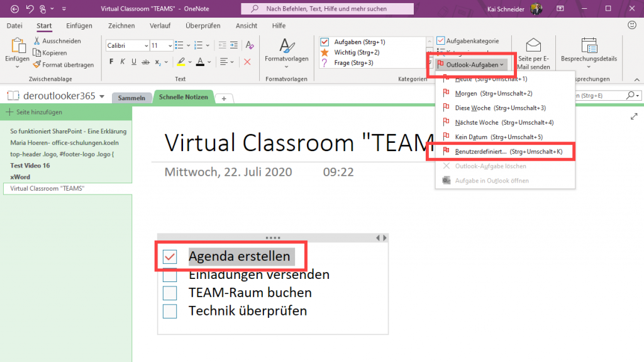Click the Einfügen paste icon
Screen dimensions: 644x362
tap(17, 45)
